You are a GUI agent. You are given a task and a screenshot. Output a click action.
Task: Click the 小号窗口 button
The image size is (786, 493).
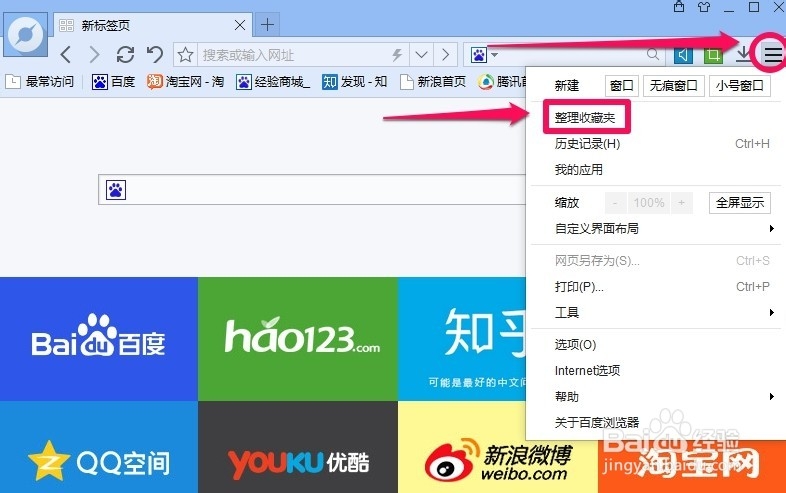(x=739, y=86)
